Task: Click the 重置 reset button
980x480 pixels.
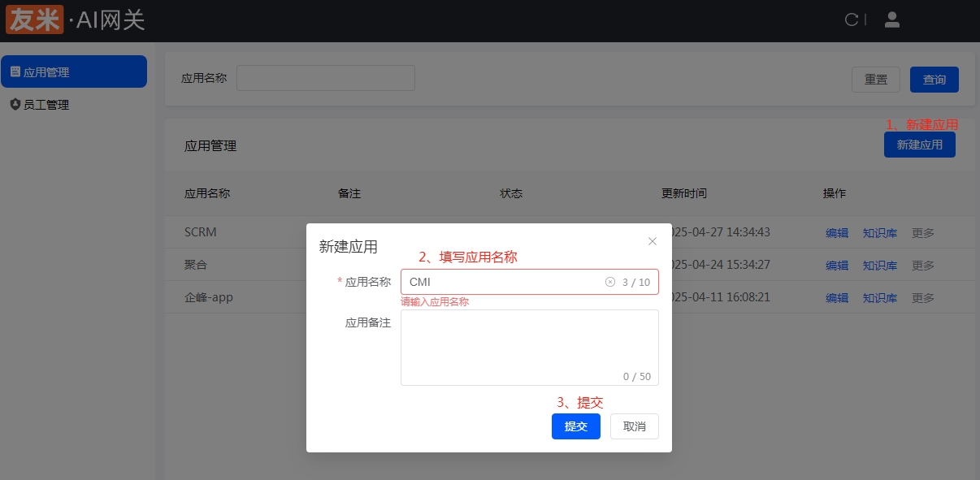Action: pos(875,79)
